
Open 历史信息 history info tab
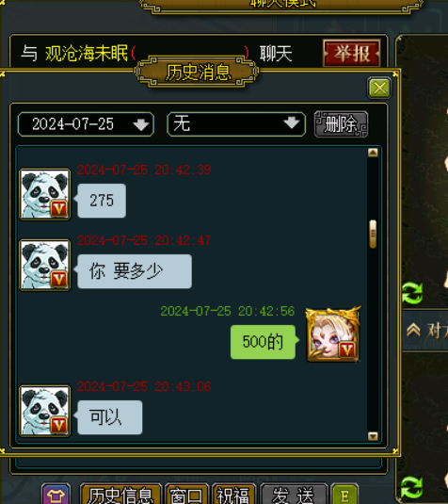tap(120, 494)
